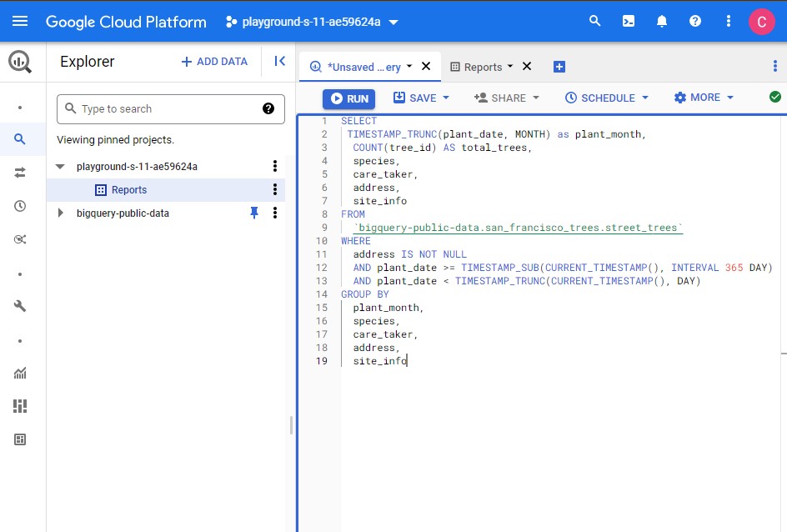Click 'plant_month,' on line 15
The image size is (787, 532).
pos(388,308)
